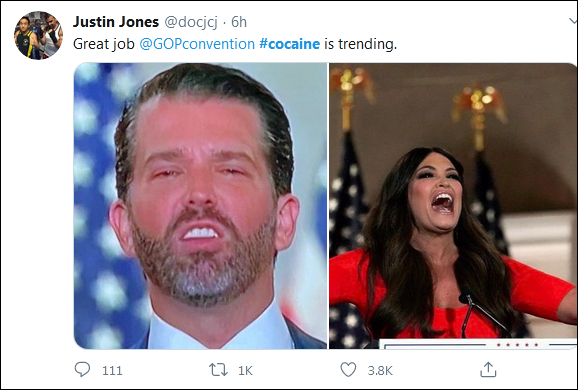Click the 'Great job' tweet text
This screenshot has height=390, width=578.
coord(104,44)
